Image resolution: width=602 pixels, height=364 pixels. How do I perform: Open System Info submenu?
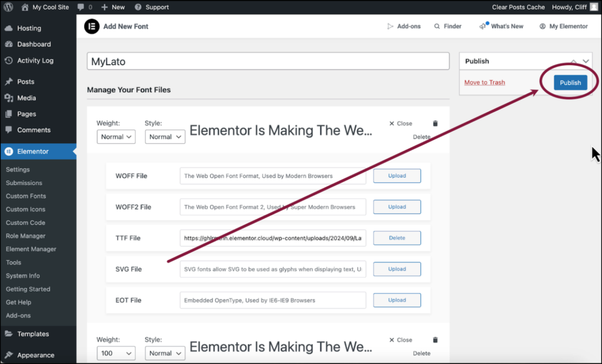(x=23, y=276)
